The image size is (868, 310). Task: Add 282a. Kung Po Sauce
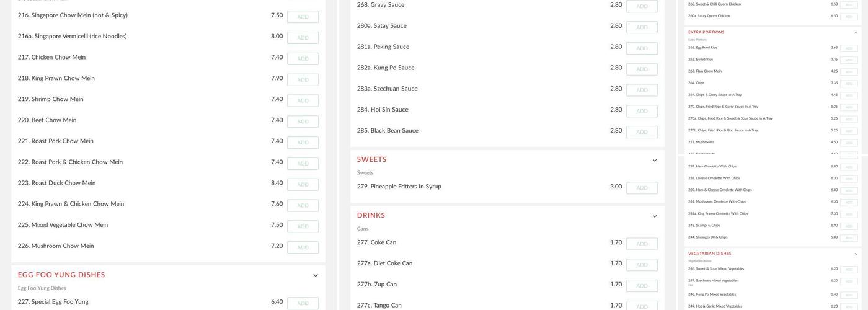click(x=642, y=69)
